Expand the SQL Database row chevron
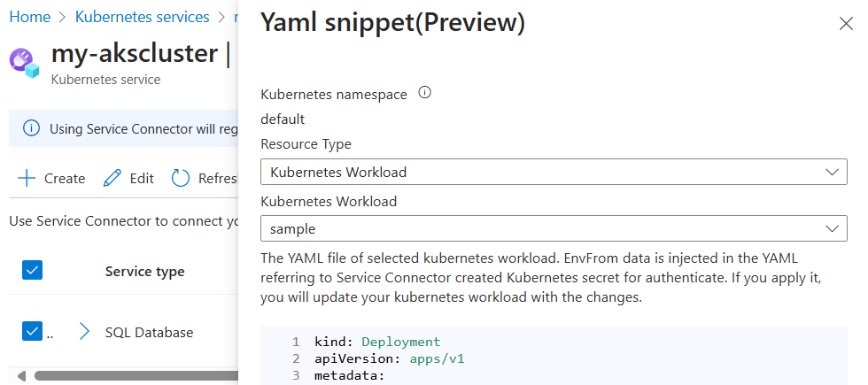This screenshot has height=385, width=868. 85,332
